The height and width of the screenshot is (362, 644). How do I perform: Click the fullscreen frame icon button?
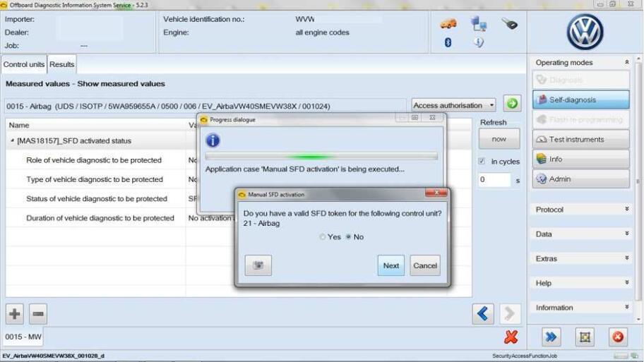click(x=585, y=337)
